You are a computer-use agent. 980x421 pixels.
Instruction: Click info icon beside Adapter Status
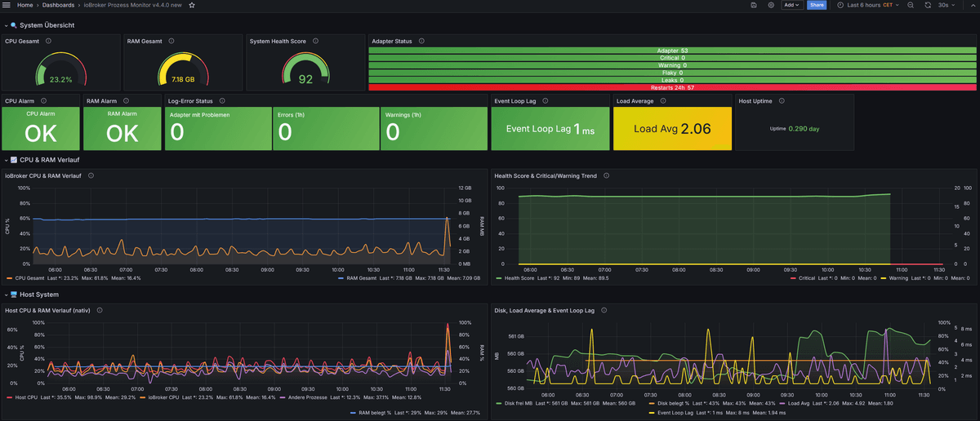421,41
